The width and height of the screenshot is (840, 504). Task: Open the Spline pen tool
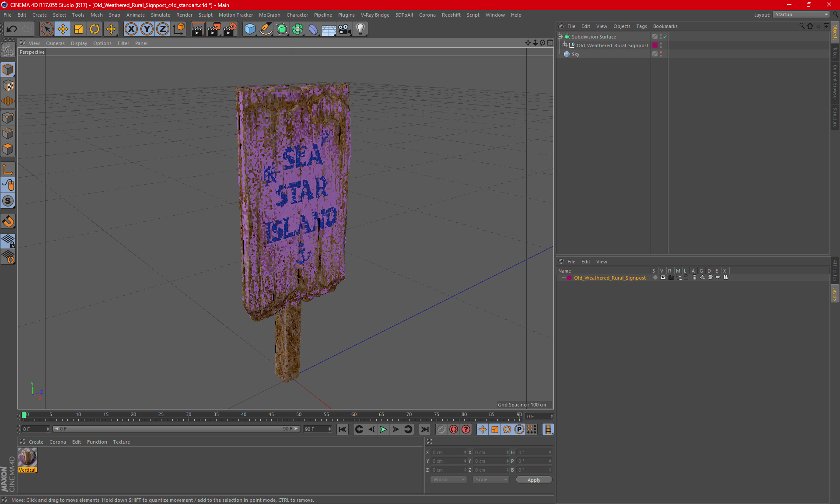click(266, 29)
